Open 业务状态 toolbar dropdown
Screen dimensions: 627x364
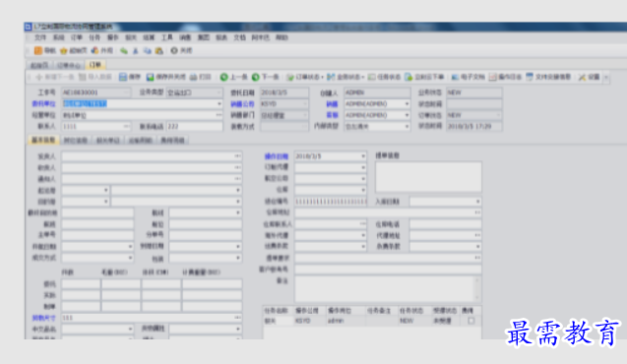[x=345, y=77]
